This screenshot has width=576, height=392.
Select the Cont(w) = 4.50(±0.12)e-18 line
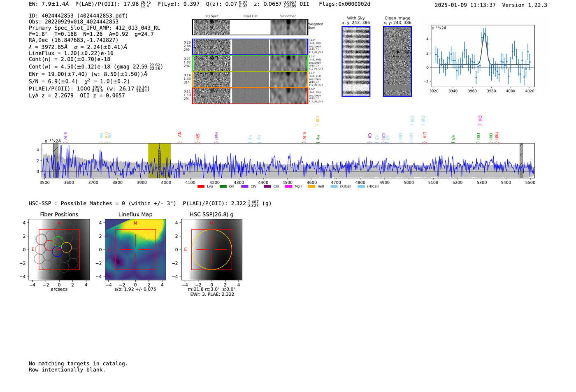point(96,66)
